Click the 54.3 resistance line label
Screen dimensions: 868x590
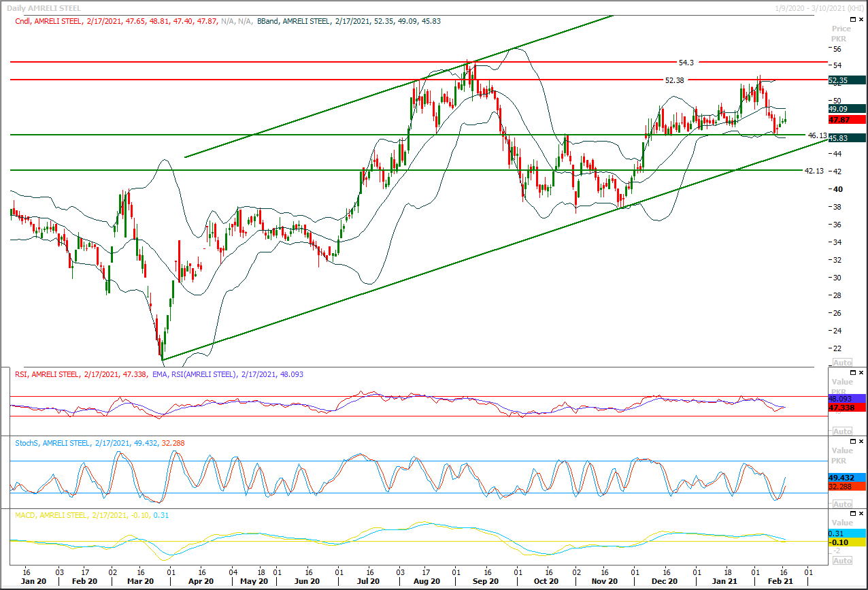(x=686, y=63)
